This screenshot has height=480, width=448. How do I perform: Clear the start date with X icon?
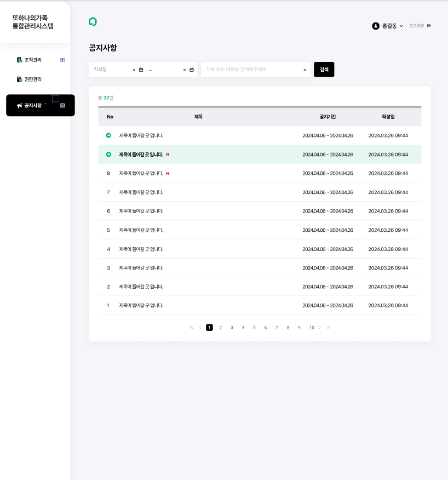point(134,70)
